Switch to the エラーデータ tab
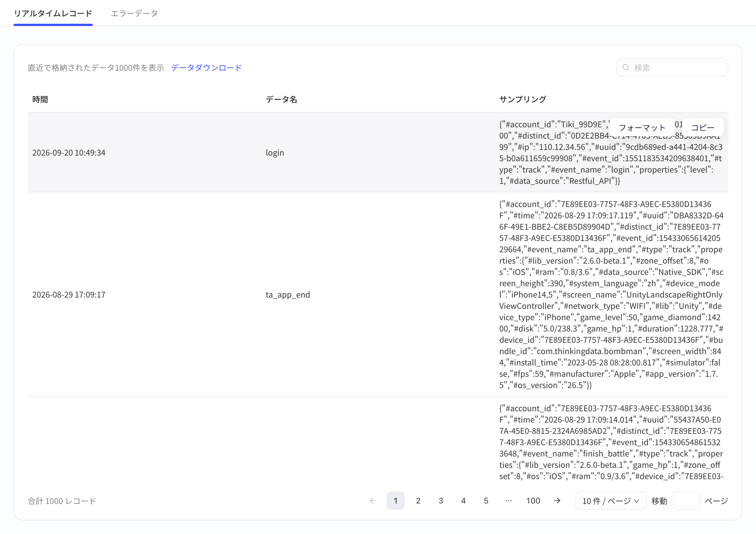This screenshot has width=756, height=534. click(x=134, y=14)
